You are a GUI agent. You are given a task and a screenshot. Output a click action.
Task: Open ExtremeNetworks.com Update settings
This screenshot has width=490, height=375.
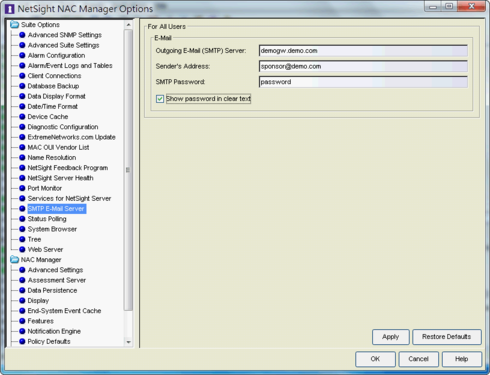(71, 137)
